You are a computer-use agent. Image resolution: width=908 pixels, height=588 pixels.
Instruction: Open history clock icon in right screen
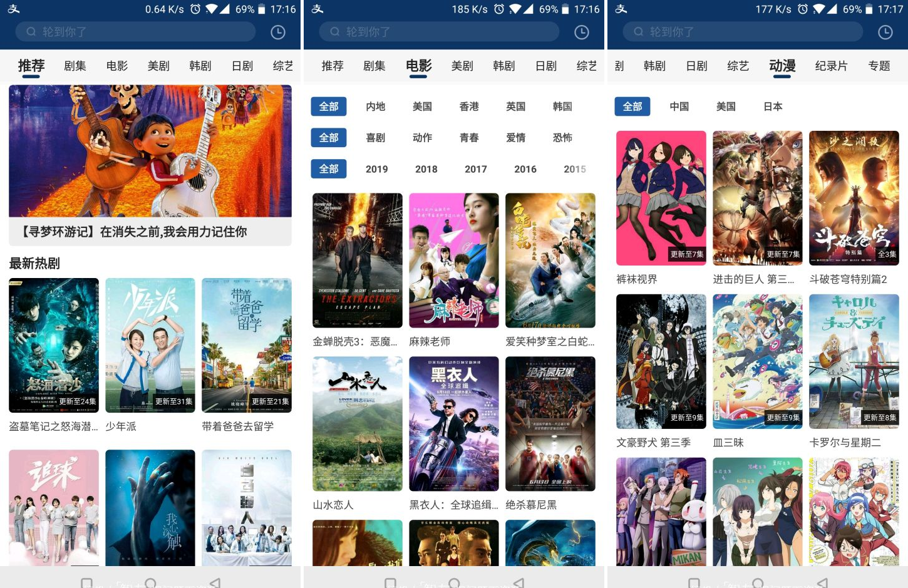885,32
